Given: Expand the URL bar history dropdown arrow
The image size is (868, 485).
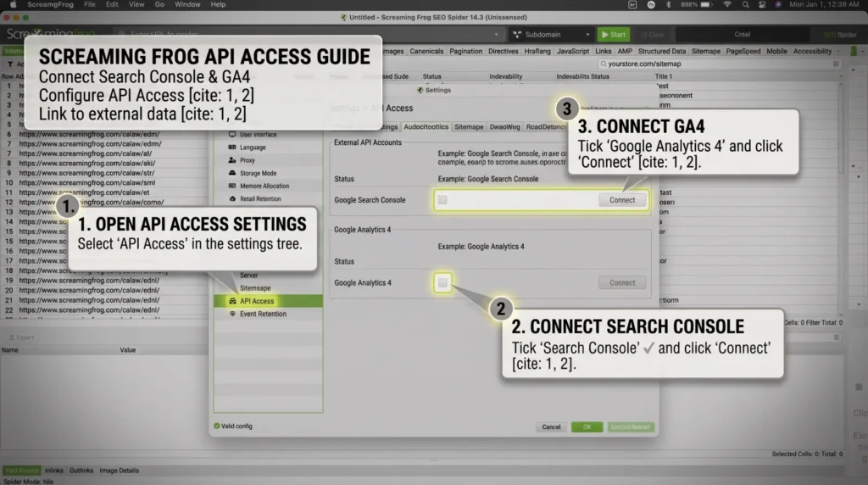Looking at the screenshot, I should [x=496, y=34].
